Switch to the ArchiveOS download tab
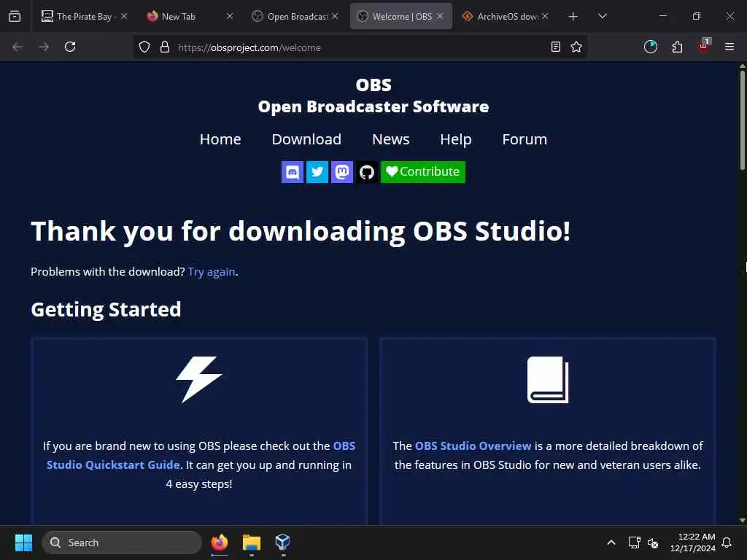This screenshot has width=747, height=560. tap(508, 16)
